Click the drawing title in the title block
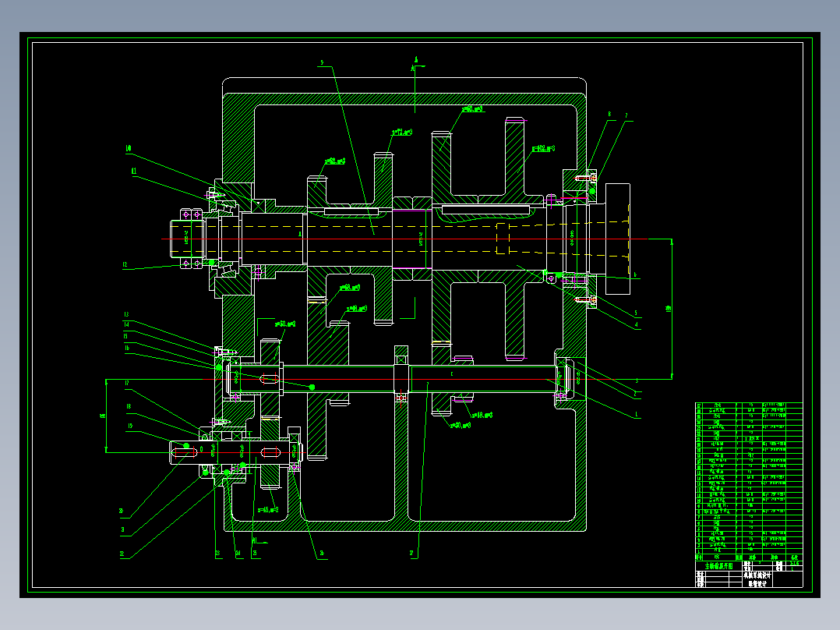840x630 pixels. 718,565
